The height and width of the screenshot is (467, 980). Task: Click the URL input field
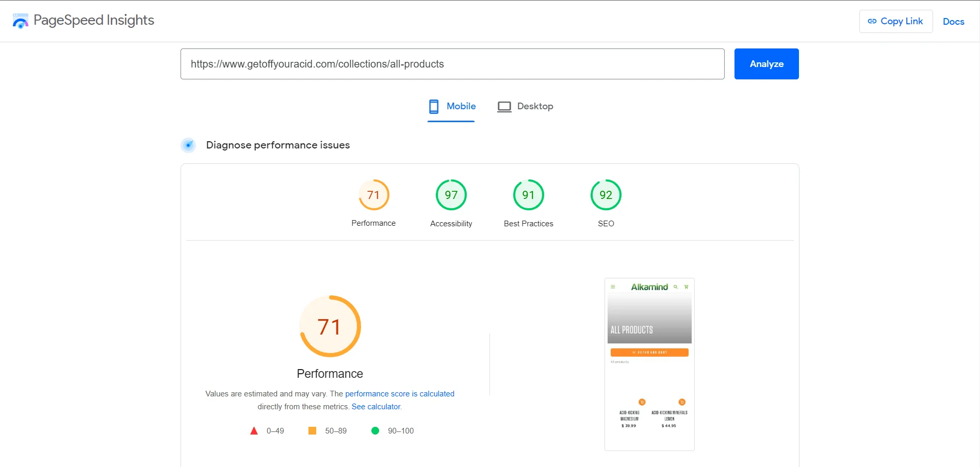pos(452,64)
